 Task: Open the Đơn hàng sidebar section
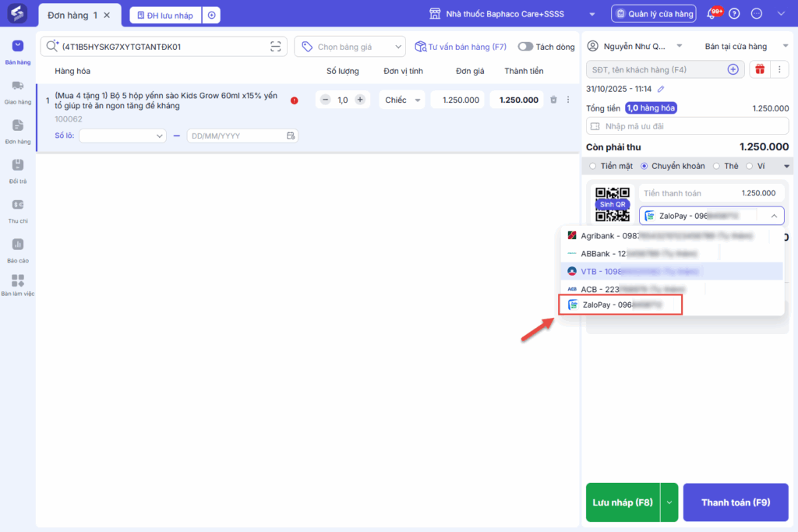click(18, 132)
